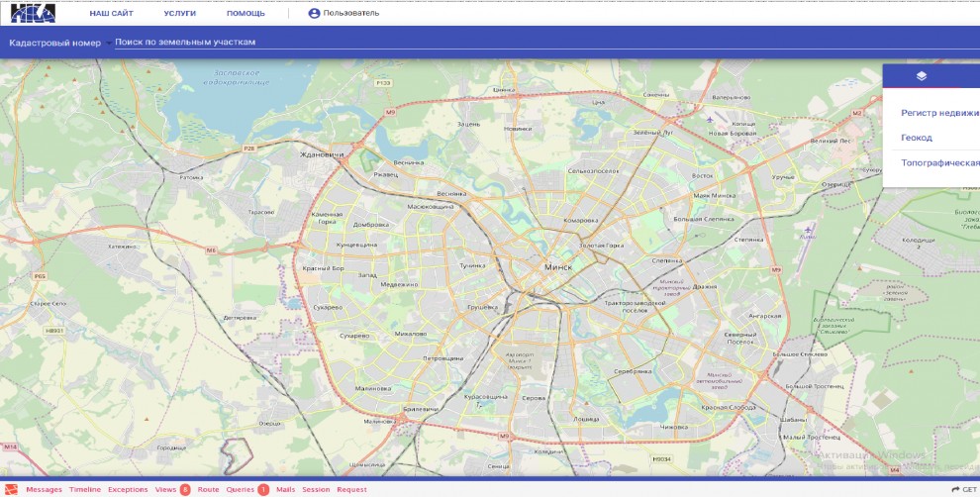The height and width of the screenshot is (497, 980).
Task: Click the Грушевка district label
Action: 483,307
